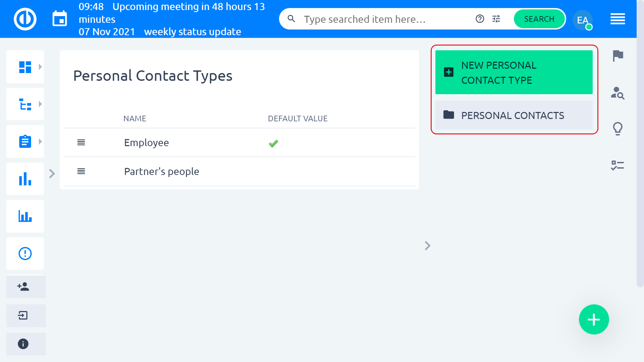Expand the left sidebar chevron

point(52,174)
